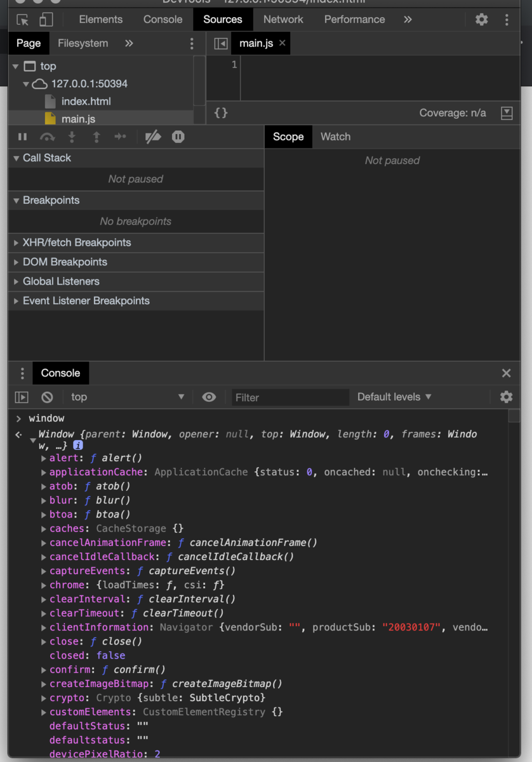Toggle the coverage drawer icon beside Coverage: n/a
Viewport: 532px width, 762px height.
pyautogui.click(x=507, y=113)
